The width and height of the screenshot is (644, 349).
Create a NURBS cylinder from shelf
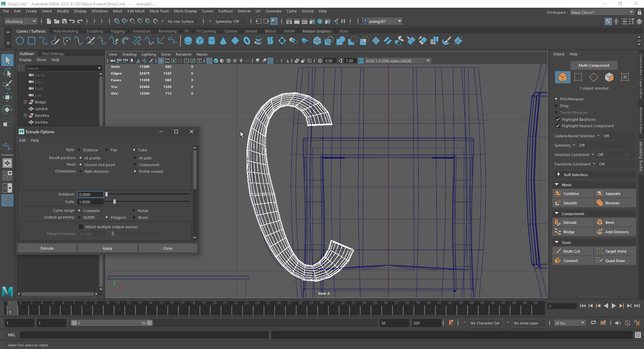coord(212,41)
